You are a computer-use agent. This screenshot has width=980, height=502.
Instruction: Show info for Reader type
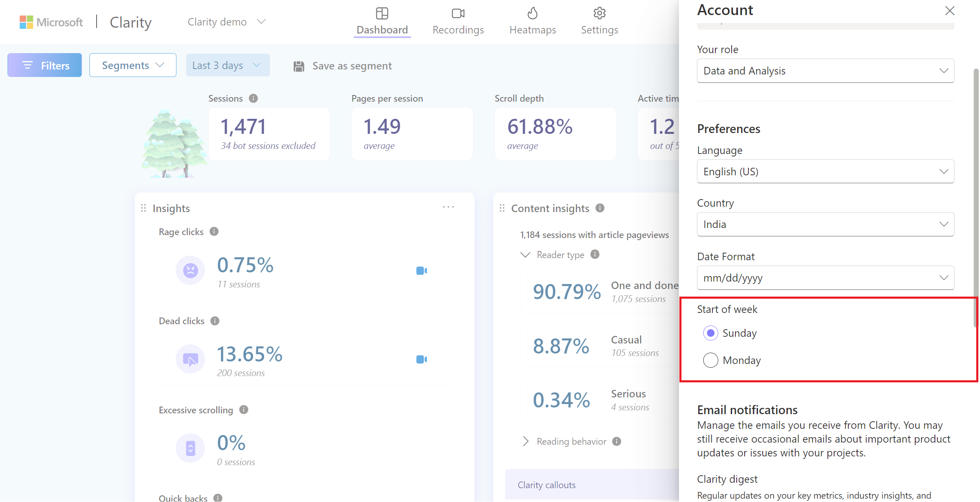[x=595, y=254]
